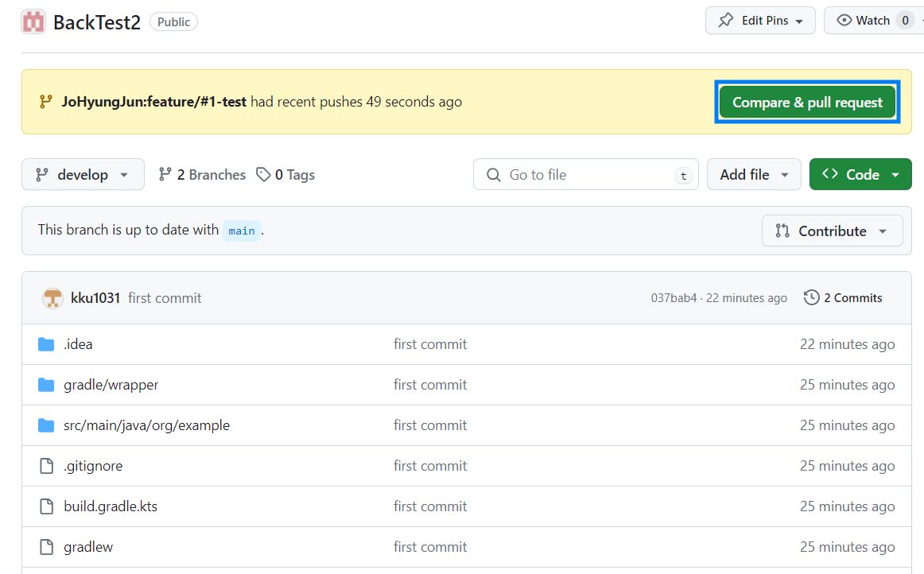Click the build.gradle.kts file icon
This screenshot has height=574, width=924.
tap(46, 506)
